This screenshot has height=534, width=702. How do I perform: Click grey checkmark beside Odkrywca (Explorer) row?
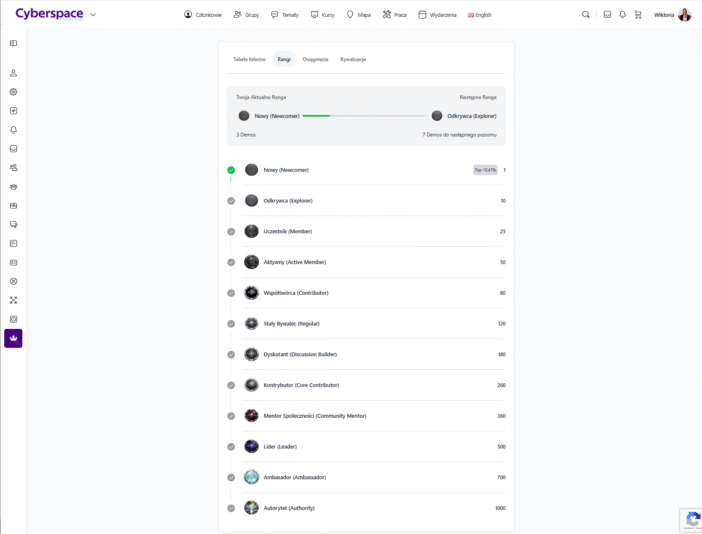(x=231, y=201)
